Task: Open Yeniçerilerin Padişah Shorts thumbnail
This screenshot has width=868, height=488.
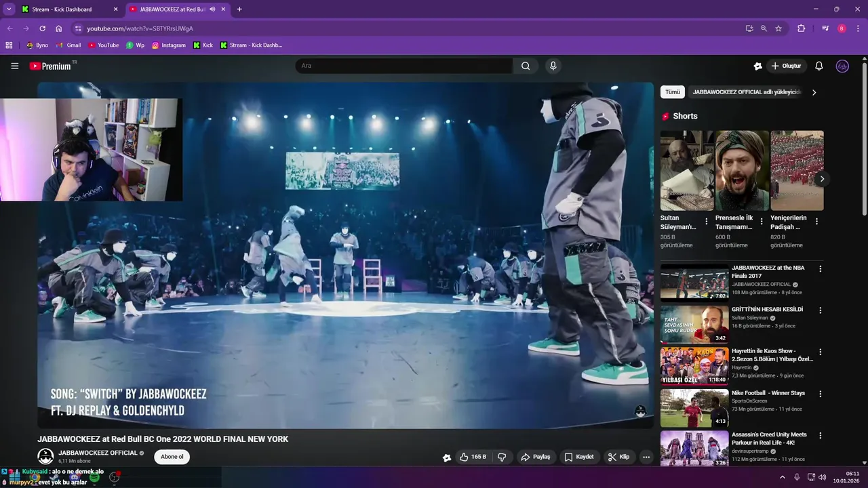Action: (x=797, y=170)
